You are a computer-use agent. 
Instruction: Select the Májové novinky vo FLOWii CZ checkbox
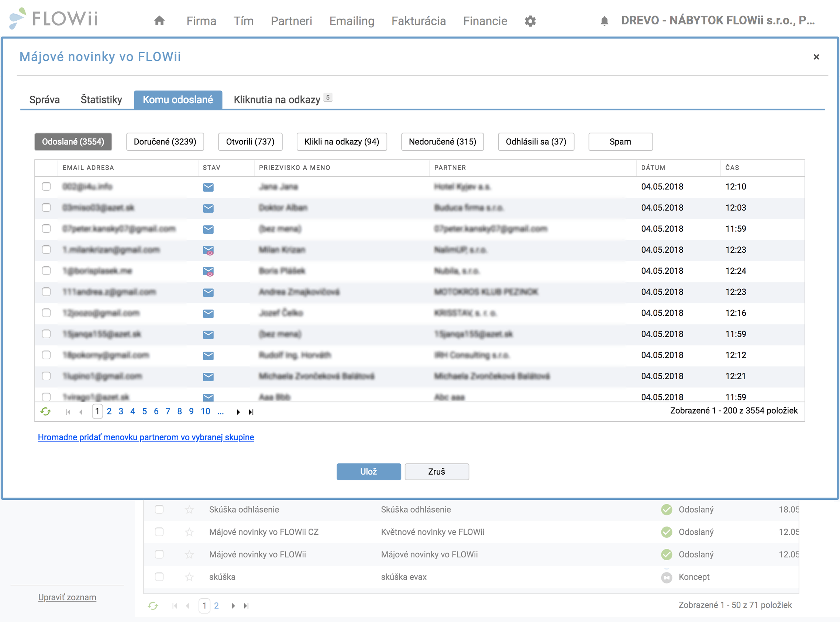point(159,532)
